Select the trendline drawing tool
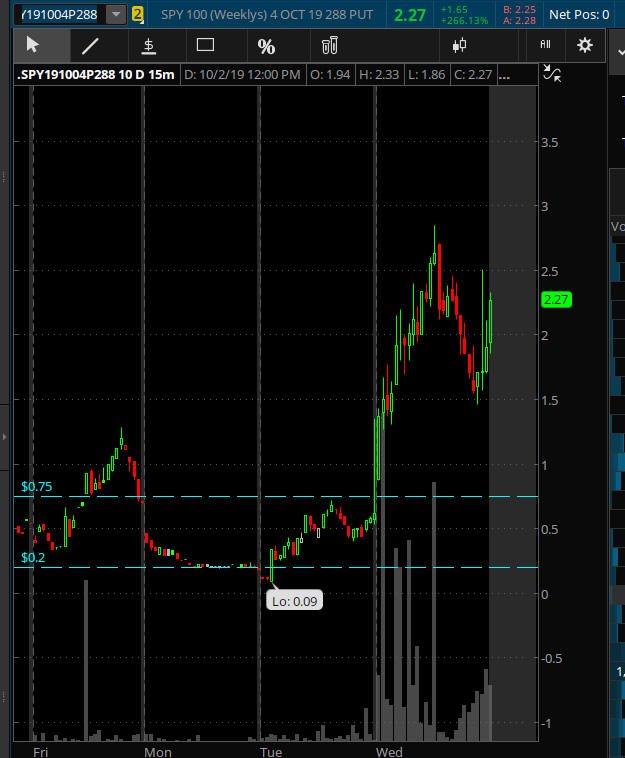The width and height of the screenshot is (625, 758). click(x=90, y=46)
